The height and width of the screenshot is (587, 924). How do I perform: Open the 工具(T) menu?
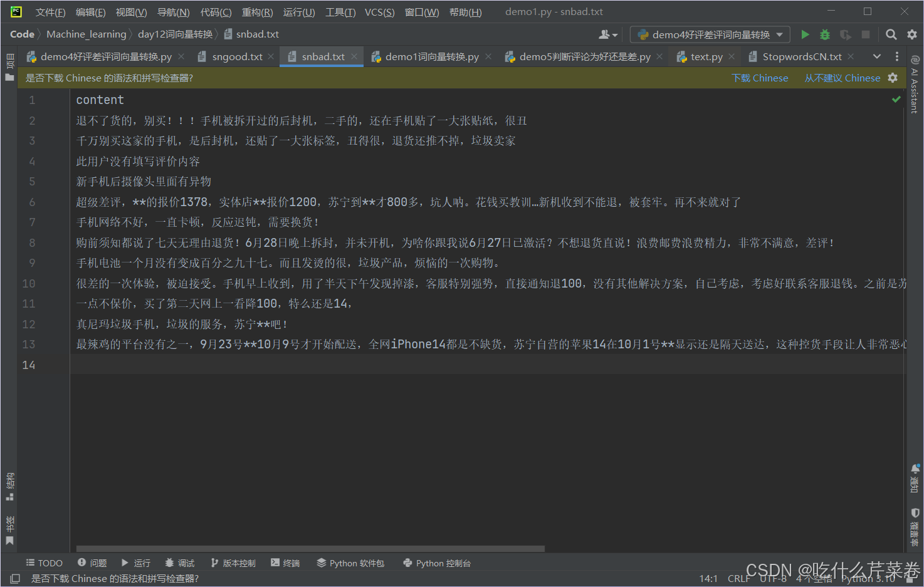pyautogui.click(x=340, y=12)
